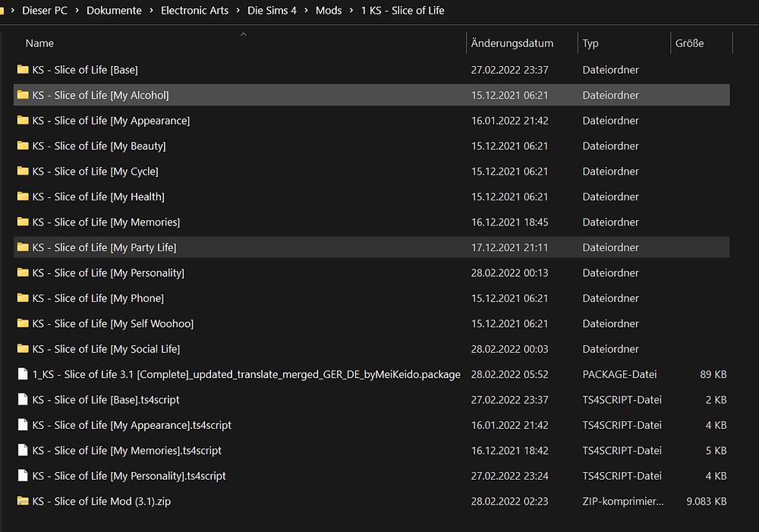The height and width of the screenshot is (532, 759).
Task: Click the file icon of the GER_DE package file
Action: tap(23, 373)
